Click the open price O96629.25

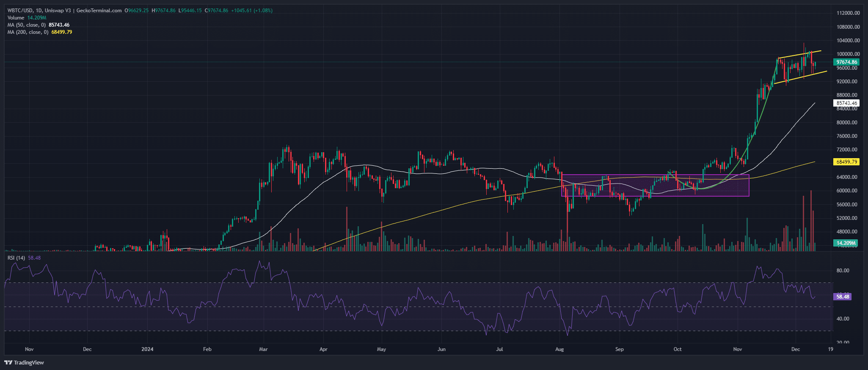point(137,11)
